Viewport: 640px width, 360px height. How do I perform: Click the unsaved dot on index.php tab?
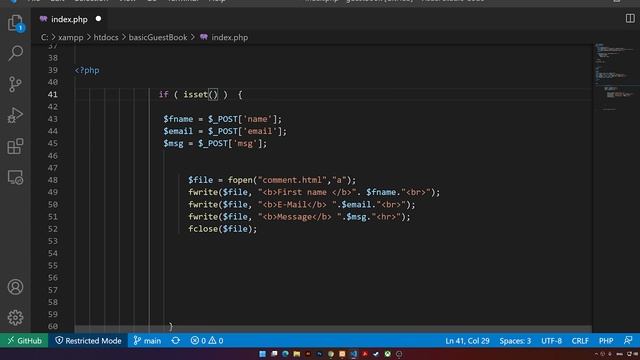[x=98, y=19]
